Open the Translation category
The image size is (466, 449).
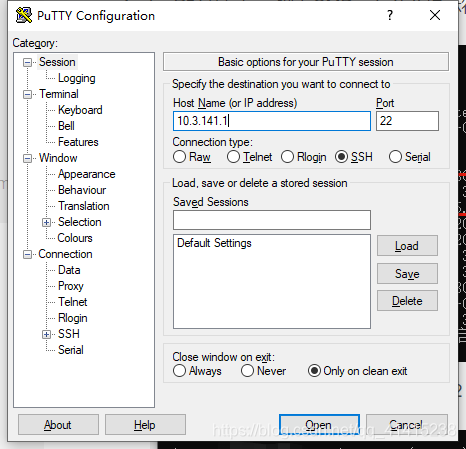tap(84, 206)
